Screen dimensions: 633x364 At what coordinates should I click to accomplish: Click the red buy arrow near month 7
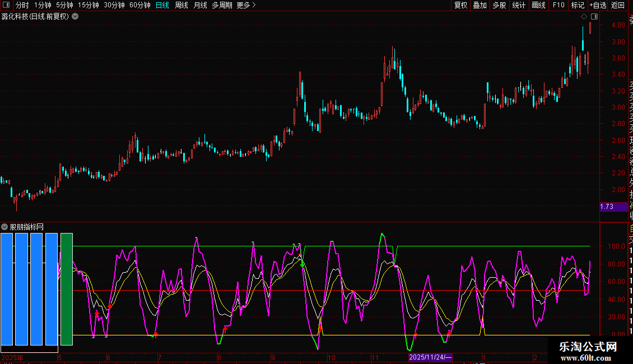coord(156,334)
